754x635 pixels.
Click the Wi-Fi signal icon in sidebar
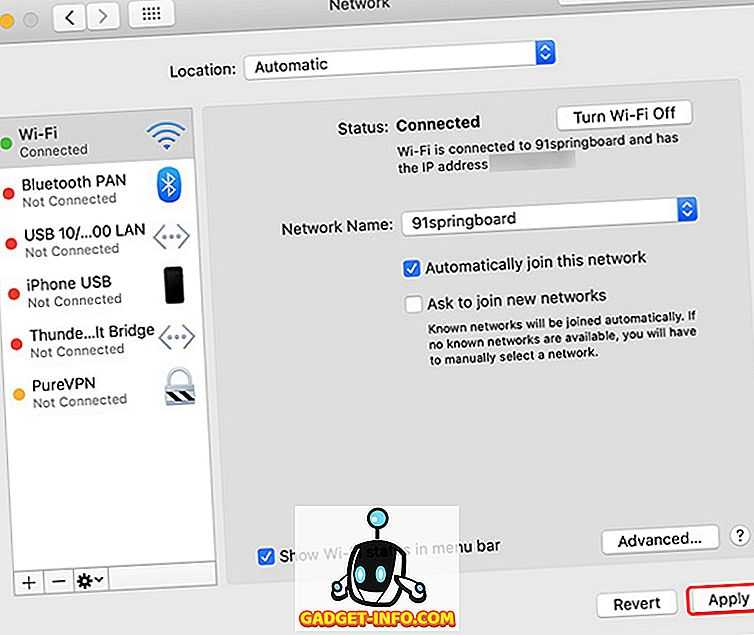(x=166, y=135)
